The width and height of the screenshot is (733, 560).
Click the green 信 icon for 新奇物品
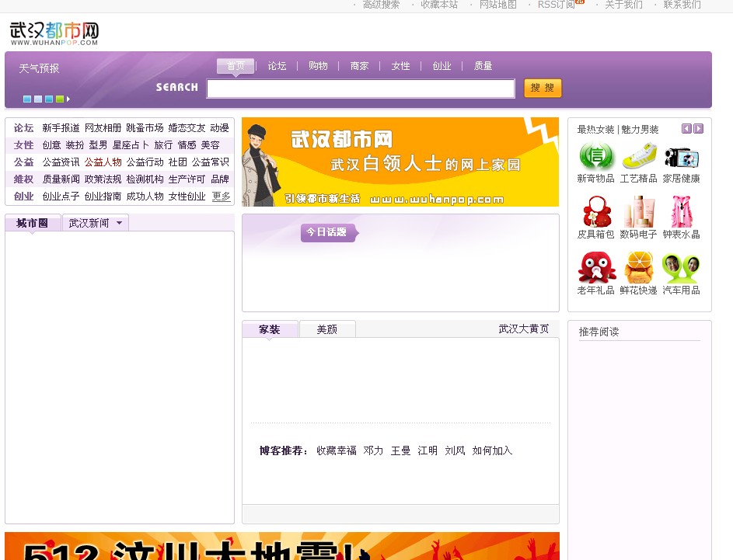click(596, 156)
